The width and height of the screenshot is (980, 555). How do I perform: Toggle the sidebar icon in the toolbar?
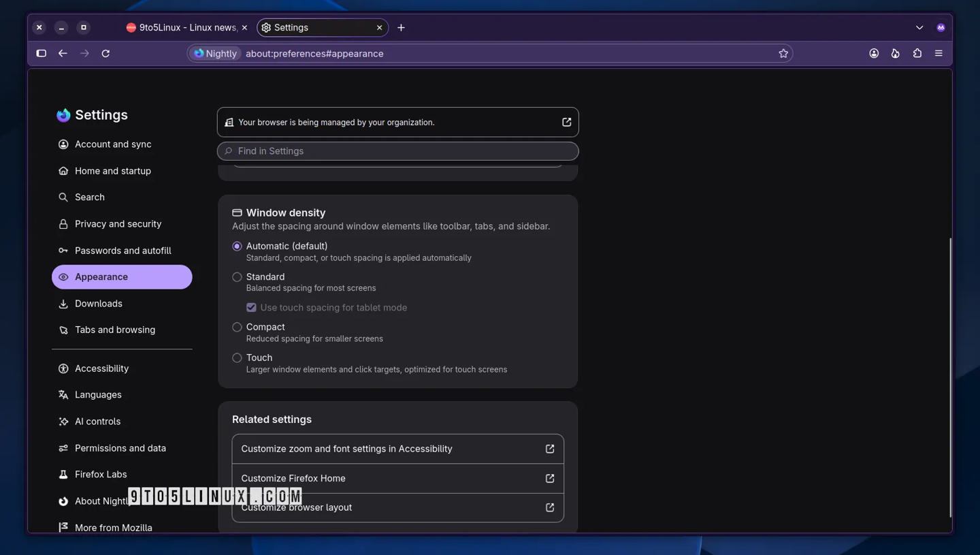41,53
